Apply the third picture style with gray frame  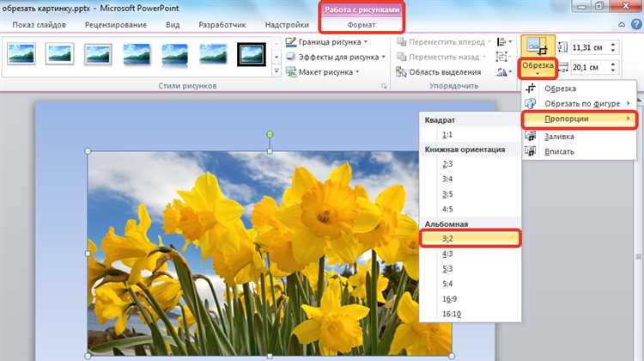point(98,54)
